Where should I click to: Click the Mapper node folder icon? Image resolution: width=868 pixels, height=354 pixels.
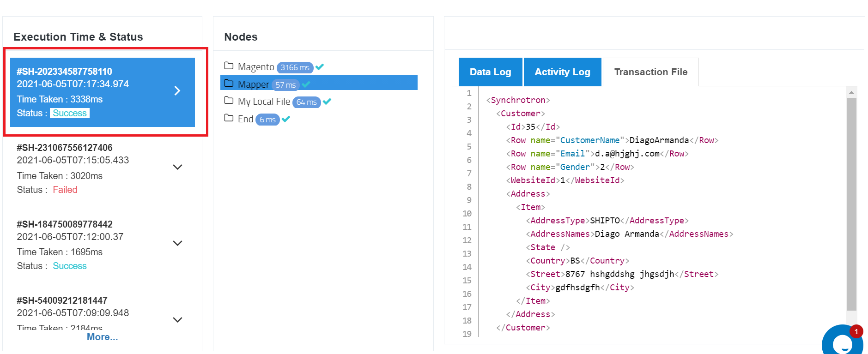(x=229, y=83)
